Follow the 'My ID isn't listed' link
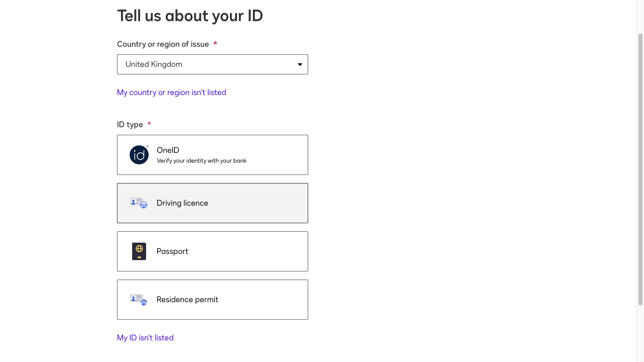 pyautogui.click(x=145, y=338)
